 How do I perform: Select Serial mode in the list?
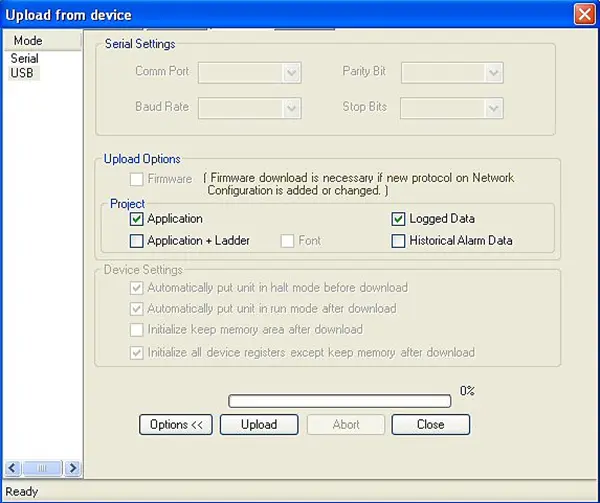click(24, 59)
